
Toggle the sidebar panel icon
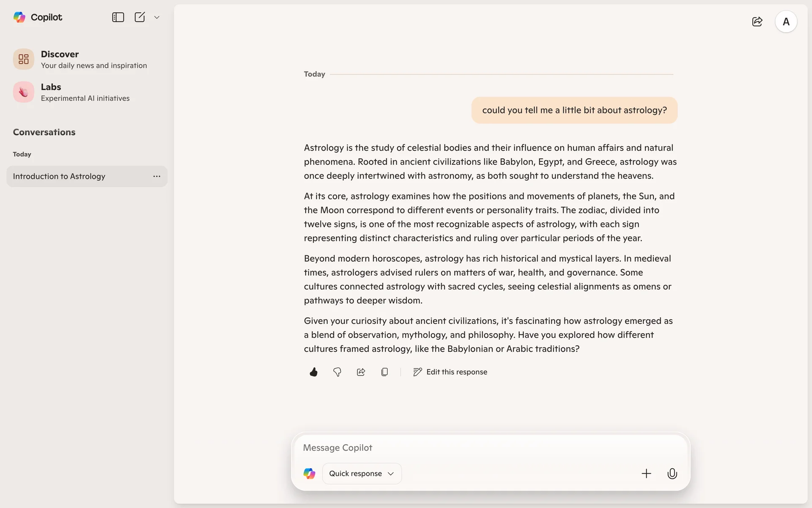pos(118,17)
